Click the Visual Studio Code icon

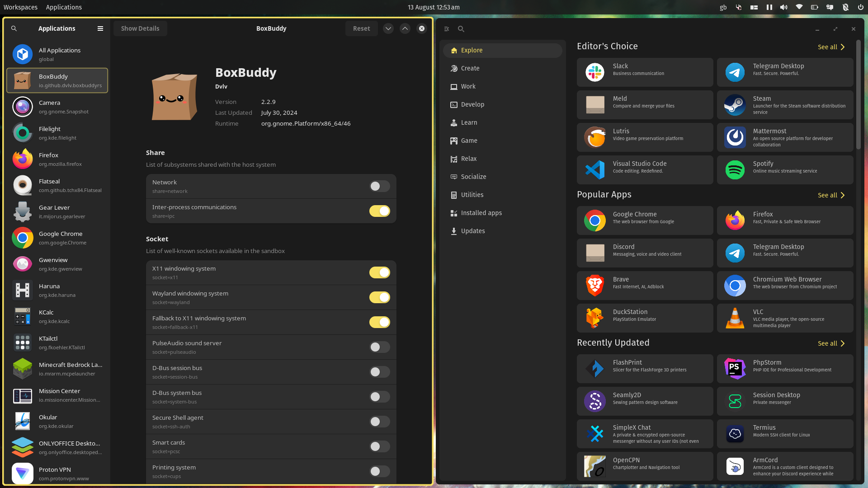[595, 170]
